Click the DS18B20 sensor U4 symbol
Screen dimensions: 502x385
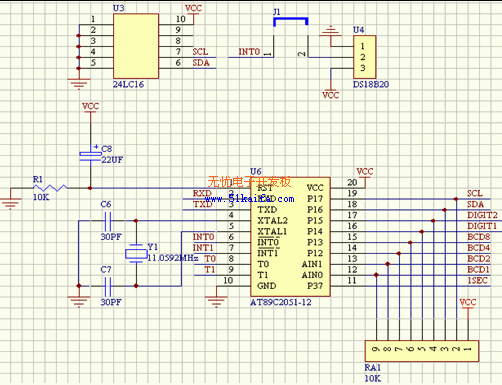[x=365, y=57]
